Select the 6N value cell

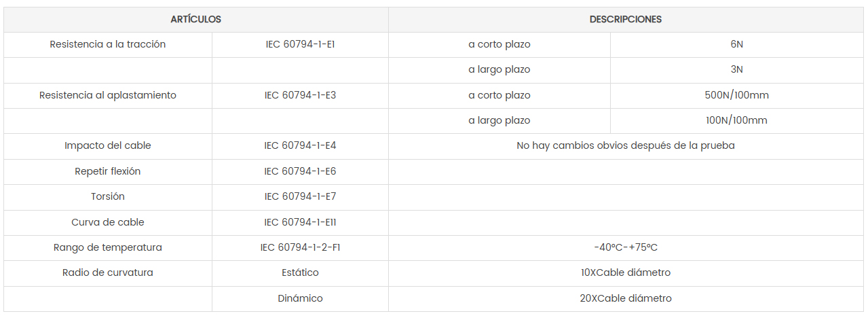click(x=736, y=44)
